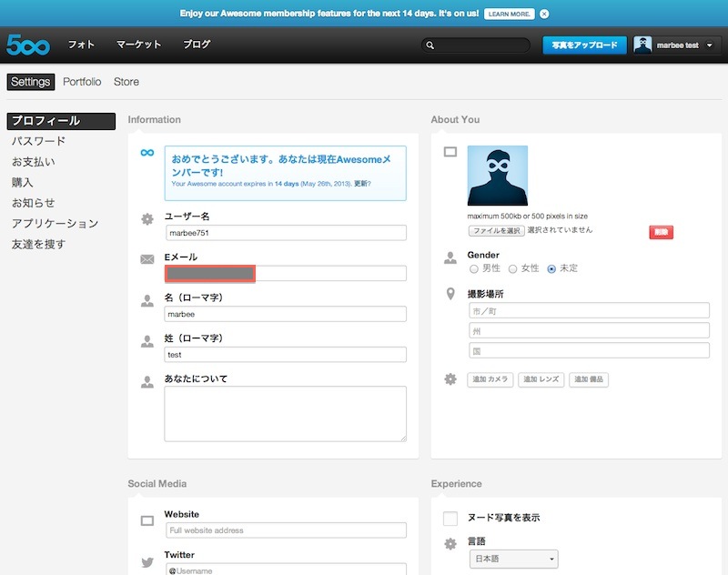This screenshot has height=575, width=728.
Task: Click the location pin icon beside 撮影場所
Action: click(450, 294)
